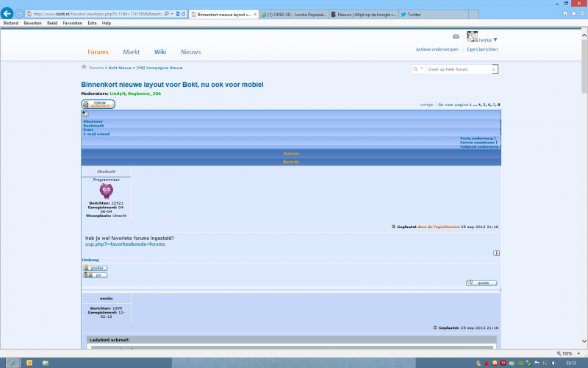The width and height of the screenshot is (588, 368).
Task: Click the volume speaker tray icon
Action: [554, 363]
